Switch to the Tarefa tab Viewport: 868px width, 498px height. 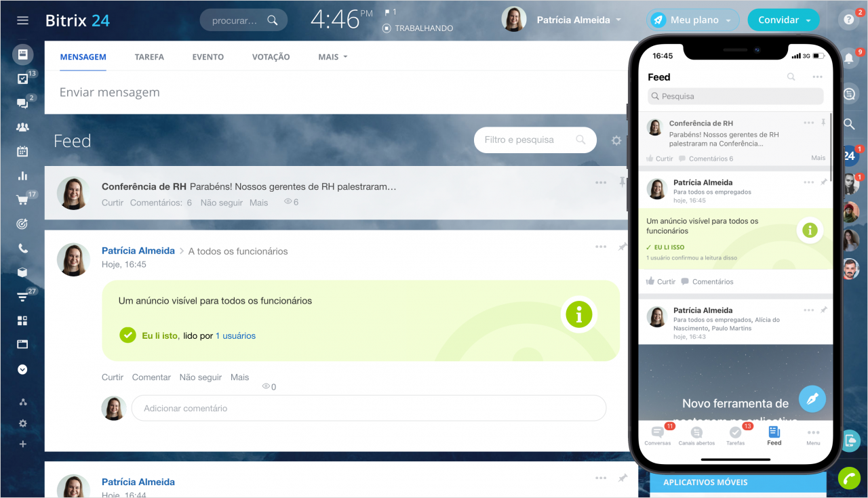149,57
